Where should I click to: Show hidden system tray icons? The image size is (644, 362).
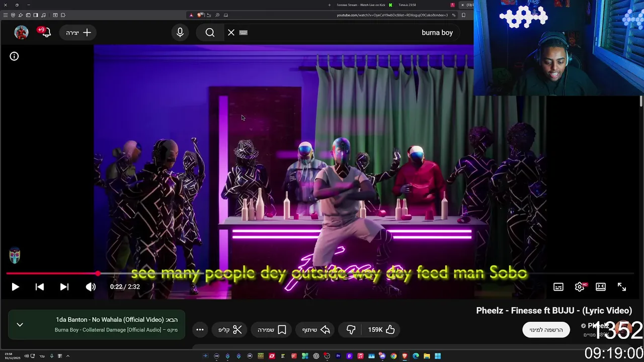(67, 356)
